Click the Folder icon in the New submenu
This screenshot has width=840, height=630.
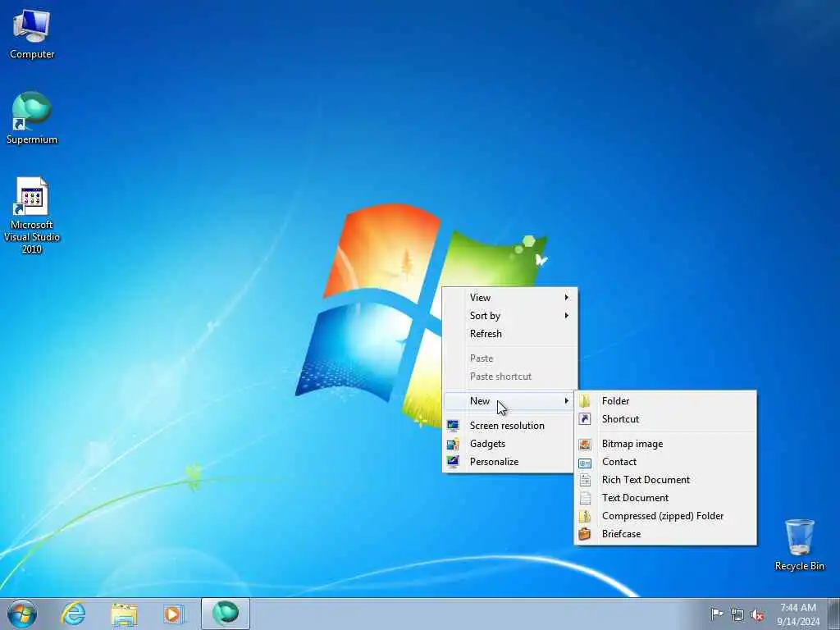(x=585, y=400)
